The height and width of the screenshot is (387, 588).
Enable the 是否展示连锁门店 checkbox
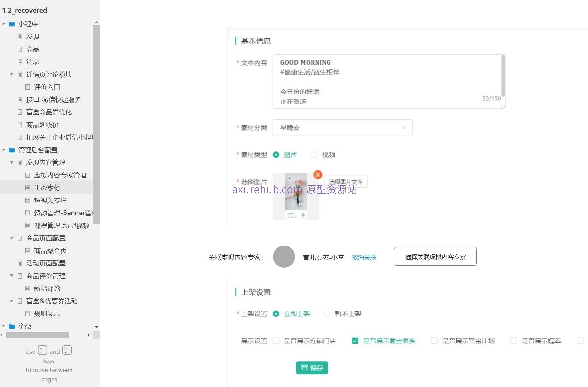tap(276, 341)
